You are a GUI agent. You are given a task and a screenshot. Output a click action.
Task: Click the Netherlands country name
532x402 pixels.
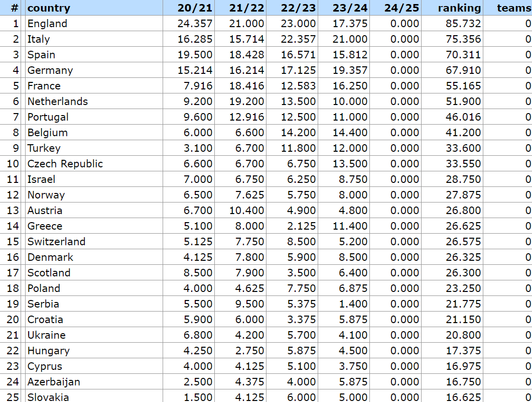58,102
